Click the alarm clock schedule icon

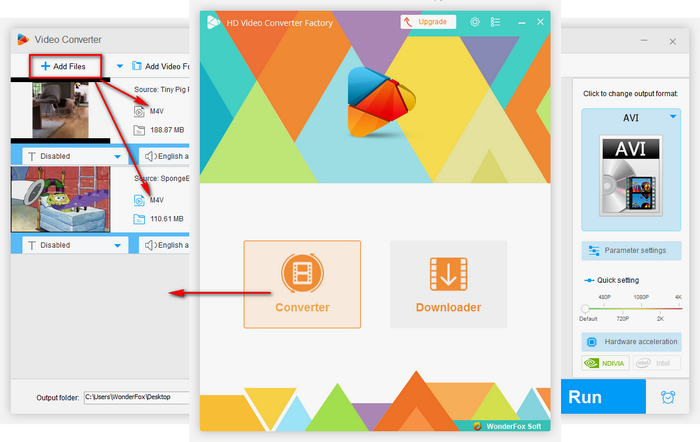(x=668, y=397)
